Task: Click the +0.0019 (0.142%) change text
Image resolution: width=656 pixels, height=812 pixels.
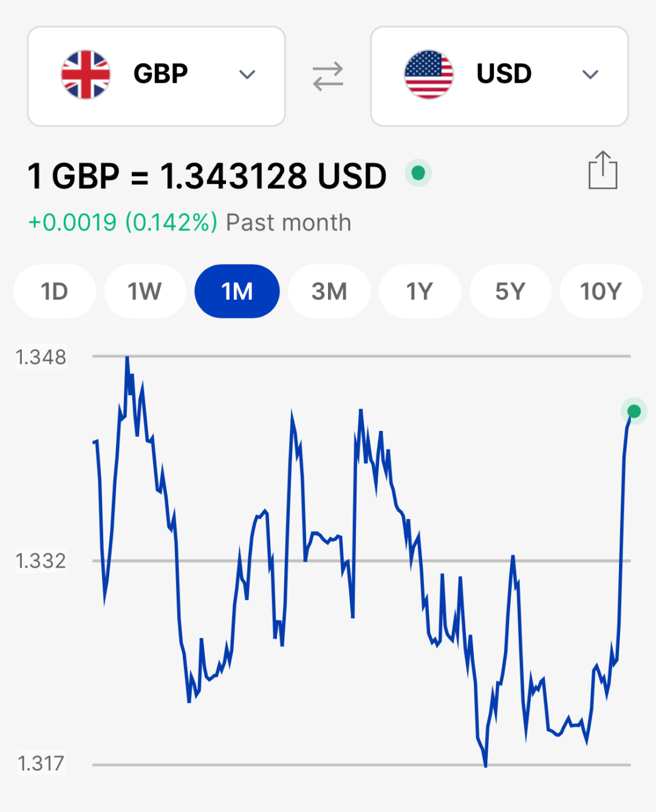Action: (x=123, y=222)
